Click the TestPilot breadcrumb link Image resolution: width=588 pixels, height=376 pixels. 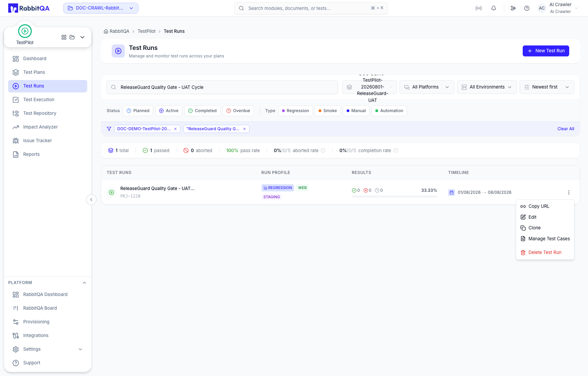coord(146,31)
